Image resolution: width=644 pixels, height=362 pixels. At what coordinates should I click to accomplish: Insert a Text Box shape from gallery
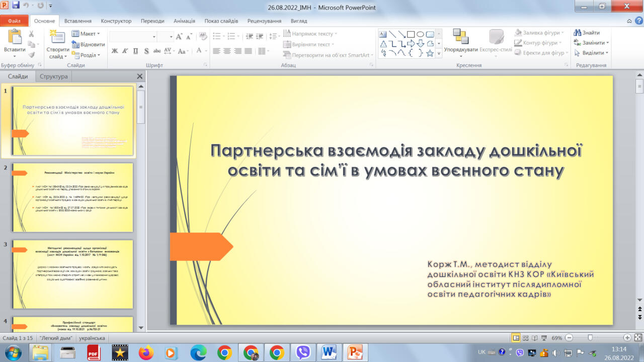point(383,34)
